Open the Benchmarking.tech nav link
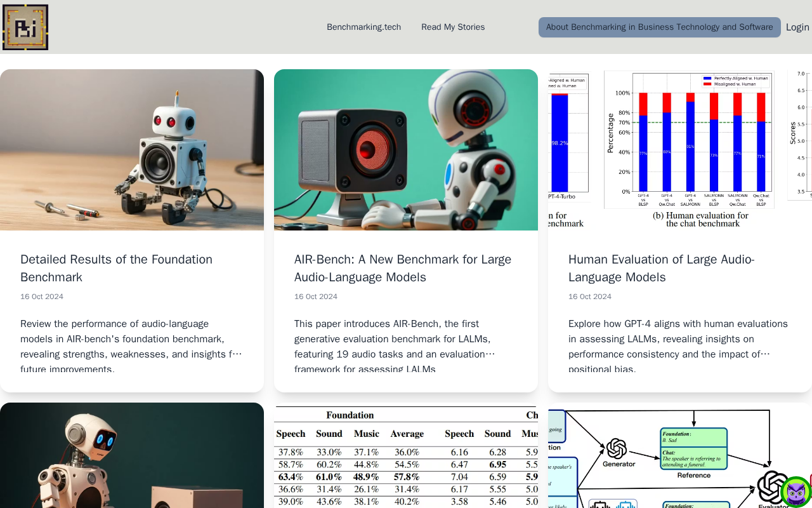The width and height of the screenshot is (812, 508). point(363,27)
